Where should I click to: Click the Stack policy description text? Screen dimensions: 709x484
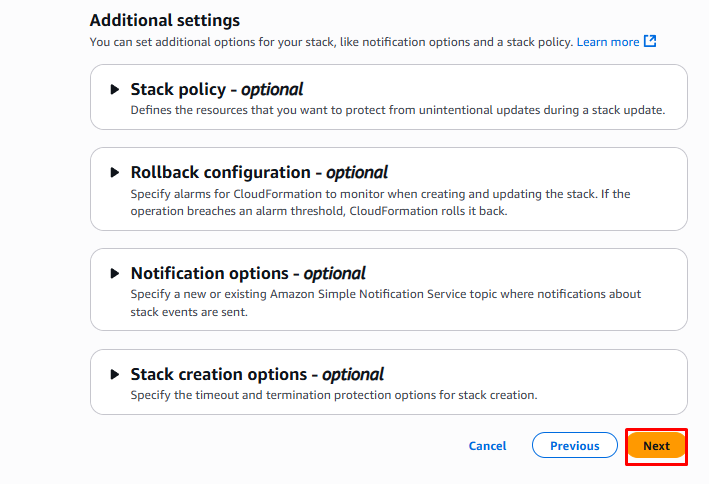pos(397,110)
